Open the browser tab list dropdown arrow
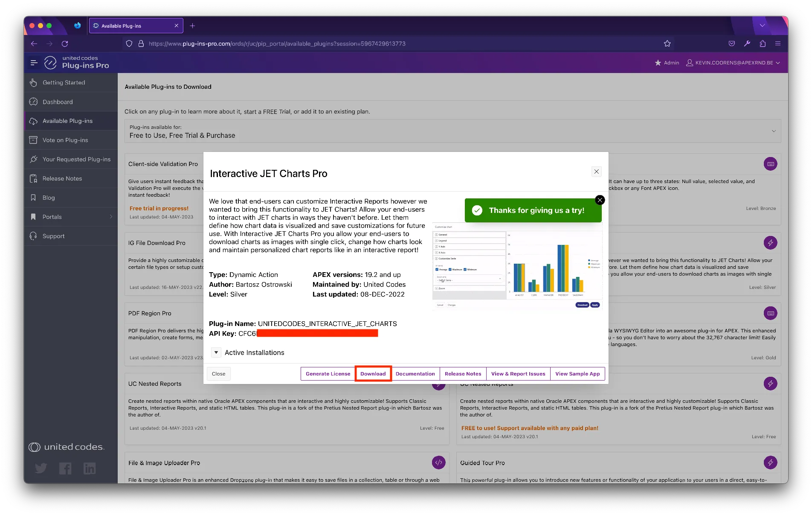 [x=762, y=26]
